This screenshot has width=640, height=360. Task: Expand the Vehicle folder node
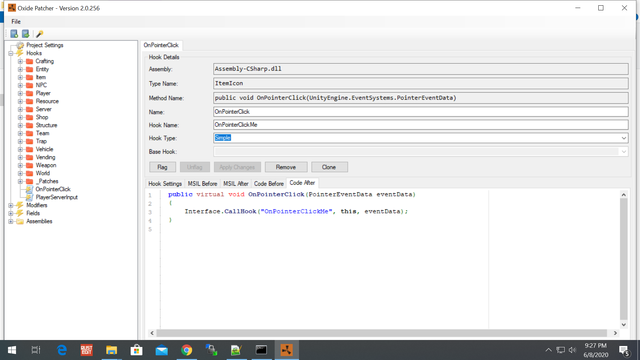(x=20, y=149)
